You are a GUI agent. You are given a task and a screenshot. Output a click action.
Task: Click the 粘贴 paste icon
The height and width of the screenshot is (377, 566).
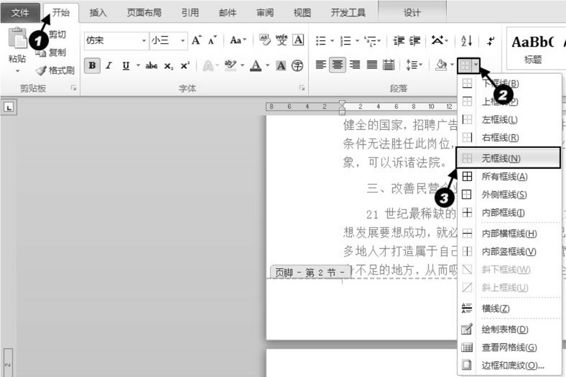(17, 38)
